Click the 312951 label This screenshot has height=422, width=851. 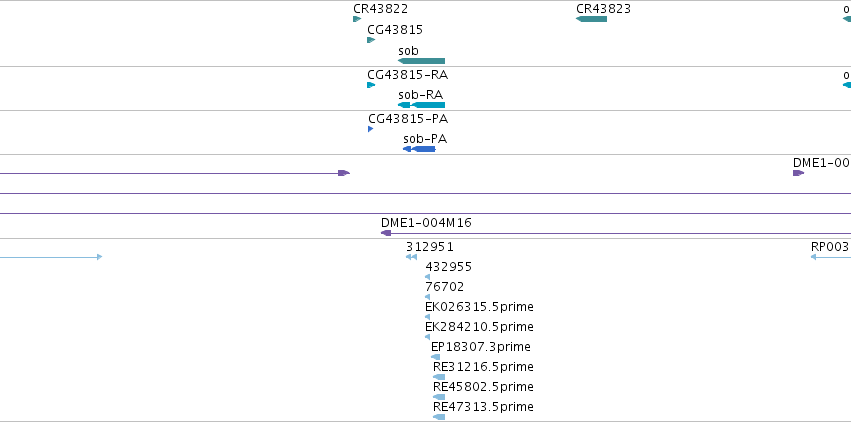click(x=430, y=247)
